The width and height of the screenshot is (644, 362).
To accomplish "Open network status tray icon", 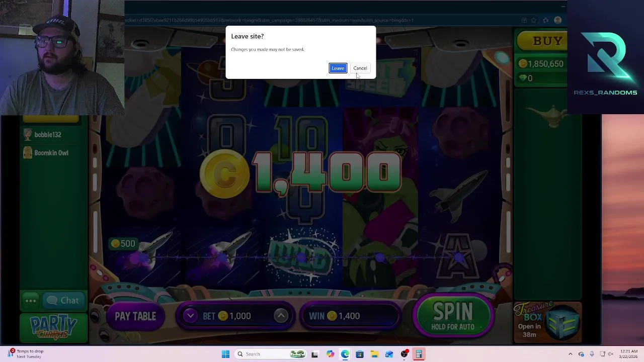I will coord(602,354).
